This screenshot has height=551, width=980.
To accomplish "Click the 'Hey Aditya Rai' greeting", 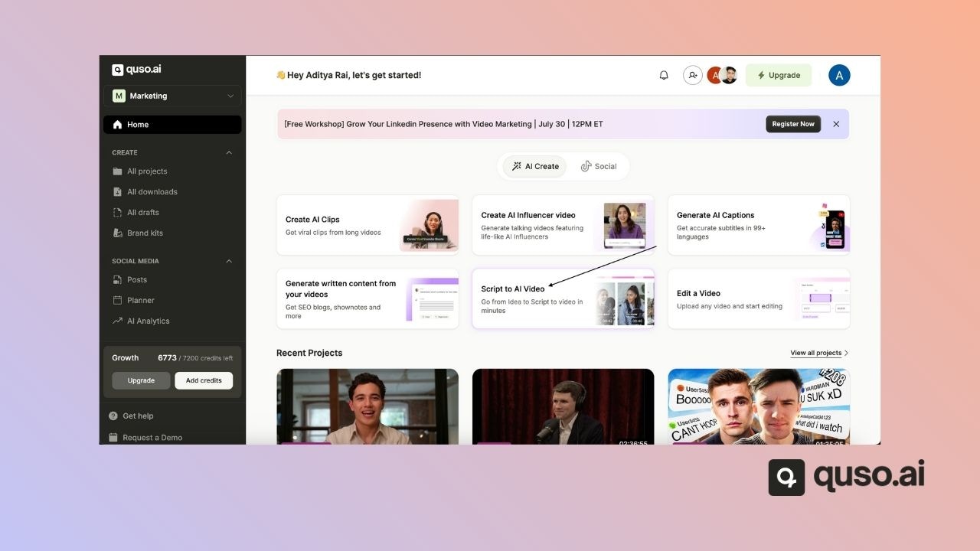I will point(348,75).
